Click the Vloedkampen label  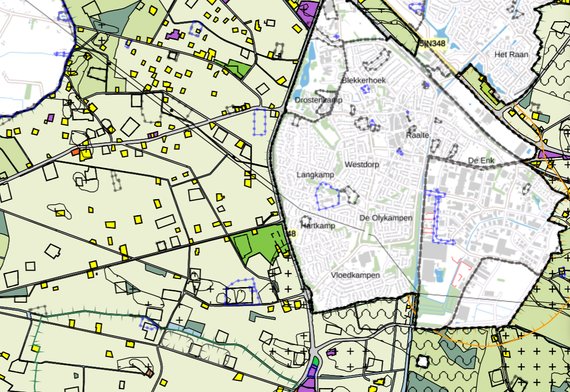click(355, 275)
